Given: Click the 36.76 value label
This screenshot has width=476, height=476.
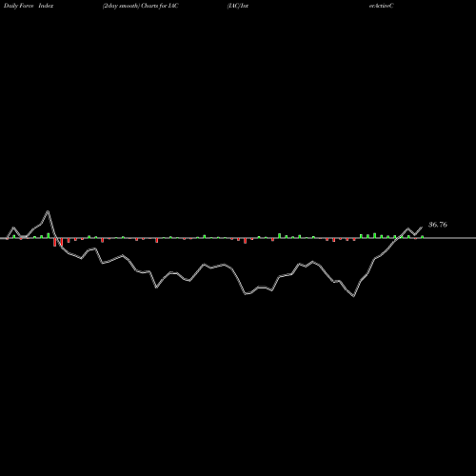Looking at the screenshot, I should (438, 225).
